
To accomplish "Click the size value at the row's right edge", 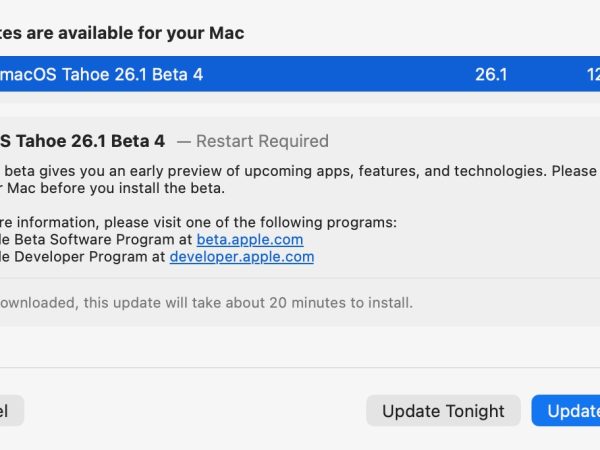I will pyautogui.click(x=592, y=75).
